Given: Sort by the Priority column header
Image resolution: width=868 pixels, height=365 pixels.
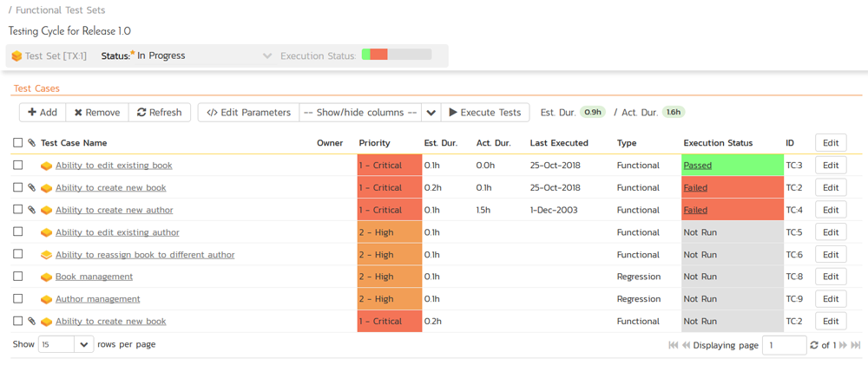Looking at the screenshot, I should coord(374,143).
